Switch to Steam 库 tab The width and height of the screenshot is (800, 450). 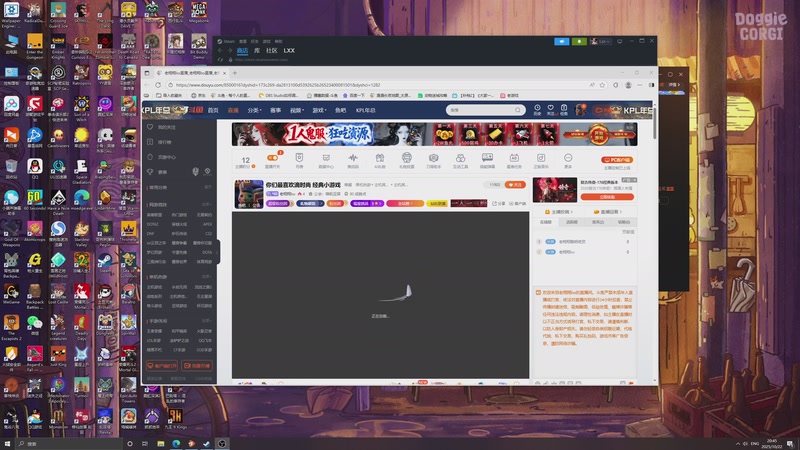pyautogui.click(x=257, y=51)
